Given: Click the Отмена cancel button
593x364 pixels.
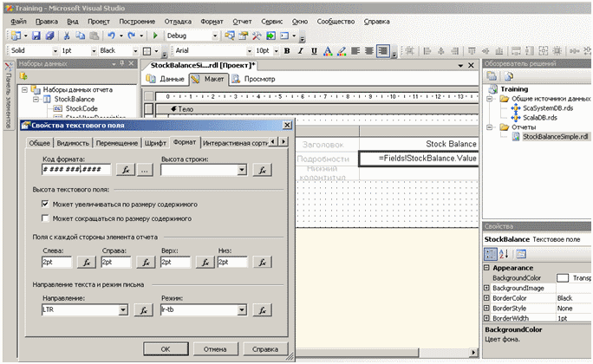Looking at the screenshot, I should click(x=215, y=349).
